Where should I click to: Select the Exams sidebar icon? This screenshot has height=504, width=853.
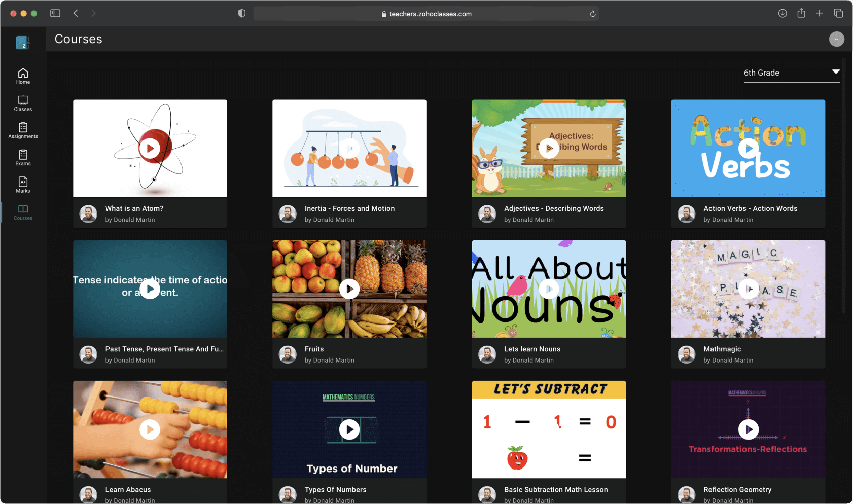pos(23,158)
